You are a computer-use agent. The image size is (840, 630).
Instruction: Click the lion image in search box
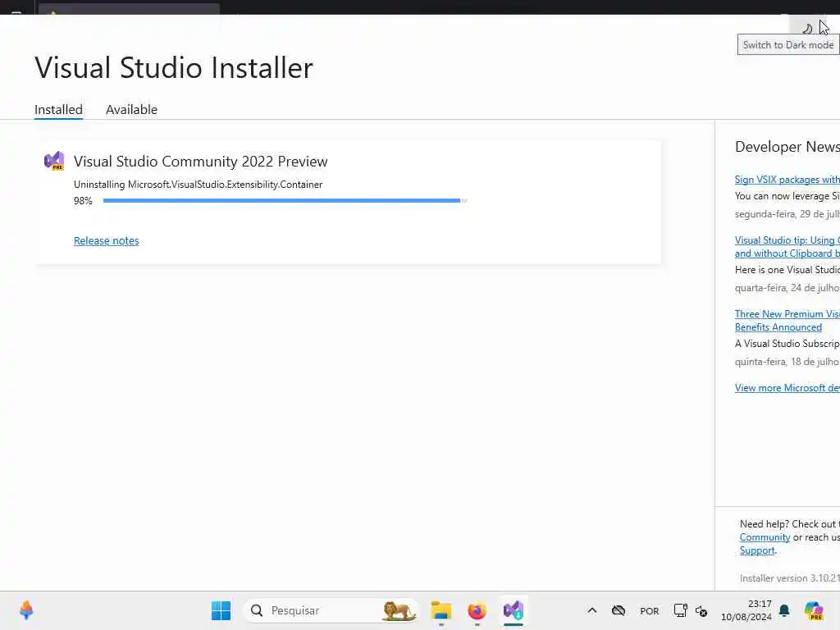399,610
